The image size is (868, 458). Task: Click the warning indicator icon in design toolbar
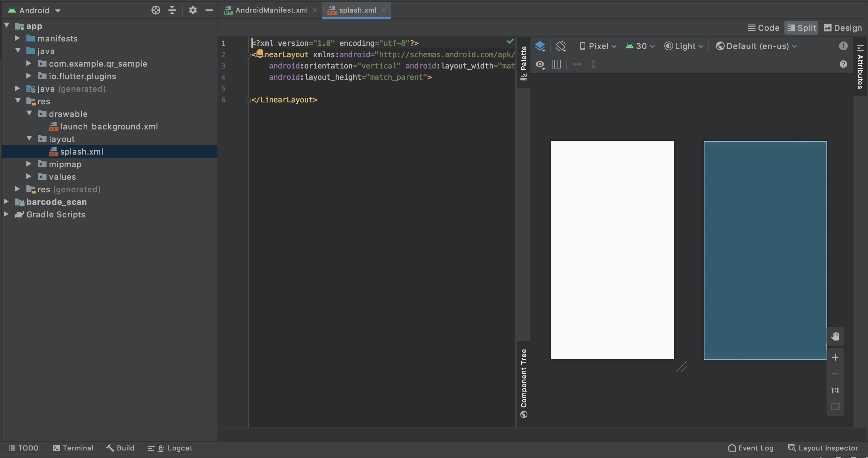843,46
